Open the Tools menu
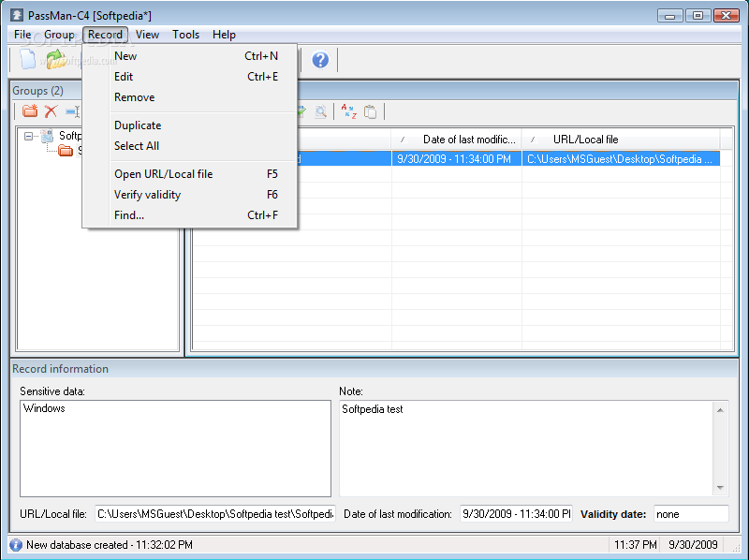The width and height of the screenshot is (749, 560). tap(185, 35)
